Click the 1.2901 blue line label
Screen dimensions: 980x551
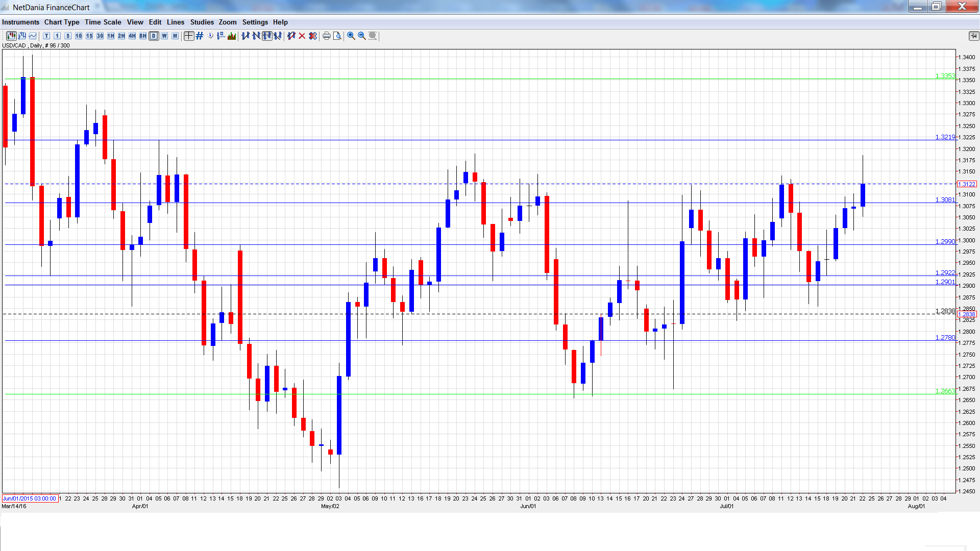click(945, 282)
